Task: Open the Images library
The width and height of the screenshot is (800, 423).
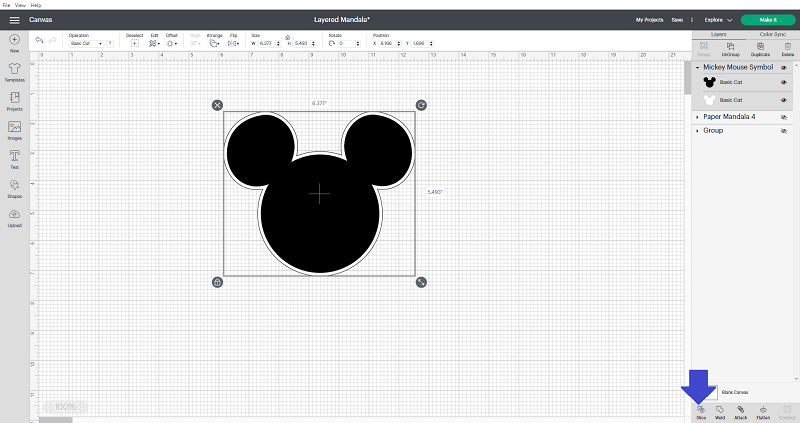Action: click(14, 131)
